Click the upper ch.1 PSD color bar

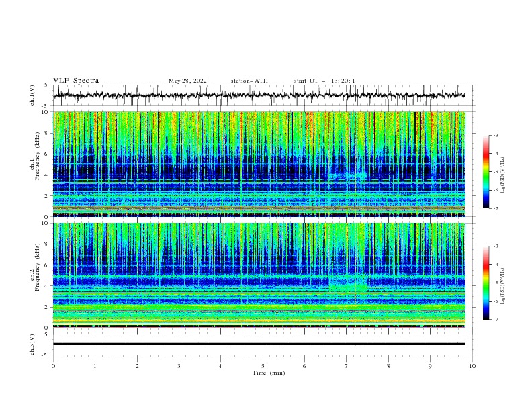486,172
